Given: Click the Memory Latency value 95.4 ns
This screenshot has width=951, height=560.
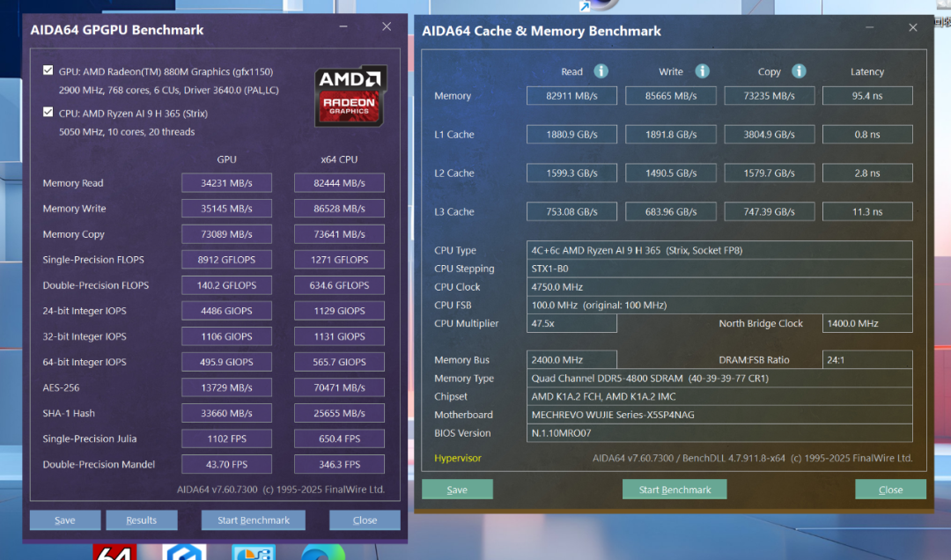Looking at the screenshot, I should click(867, 96).
